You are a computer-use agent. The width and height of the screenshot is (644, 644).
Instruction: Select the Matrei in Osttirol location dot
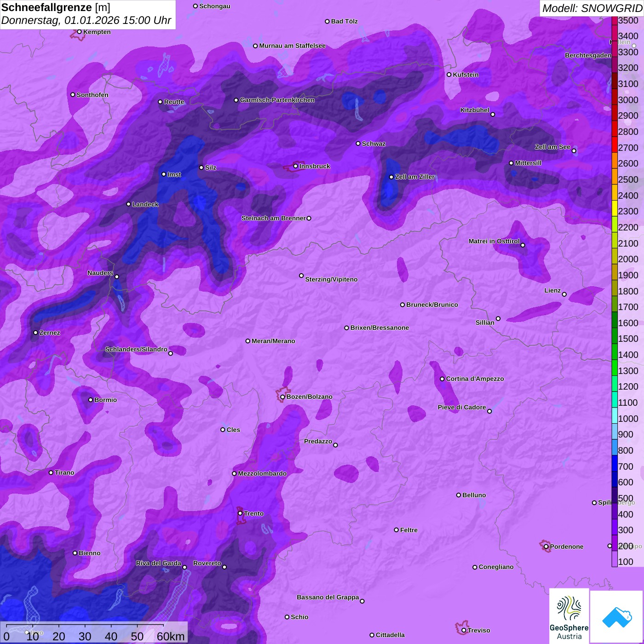[x=523, y=245]
